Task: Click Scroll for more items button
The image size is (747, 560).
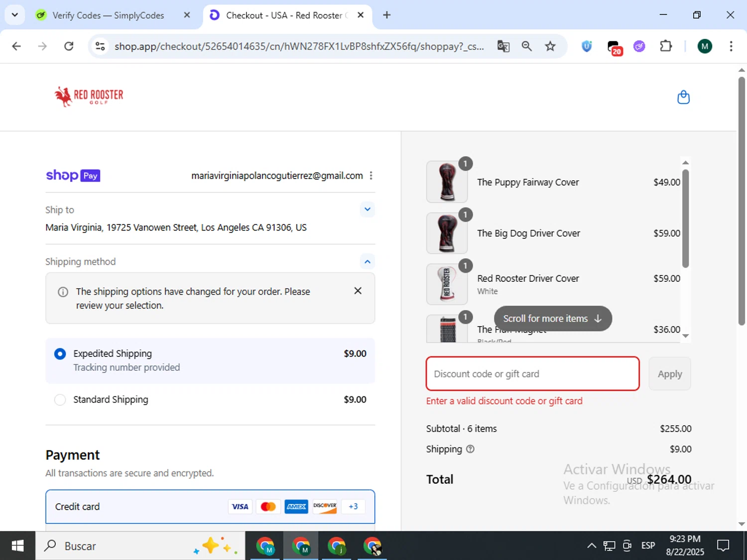Action: (x=553, y=319)
